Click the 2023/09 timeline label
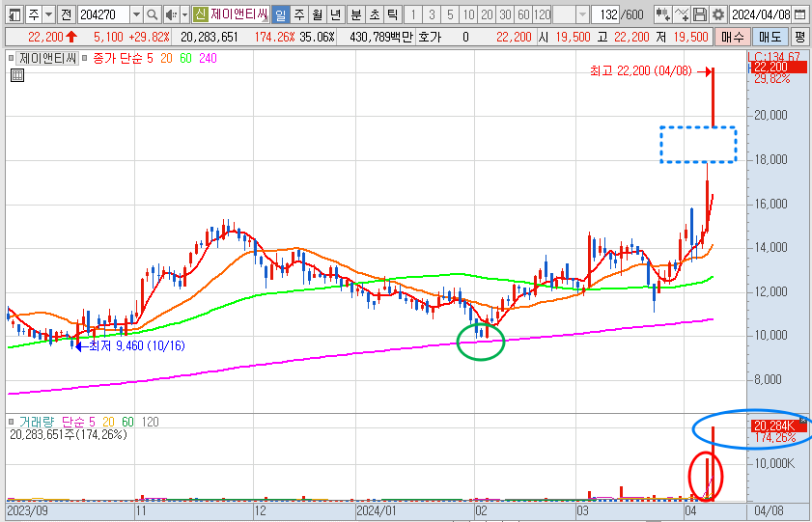The image size is (812, 522). point(27,511)
